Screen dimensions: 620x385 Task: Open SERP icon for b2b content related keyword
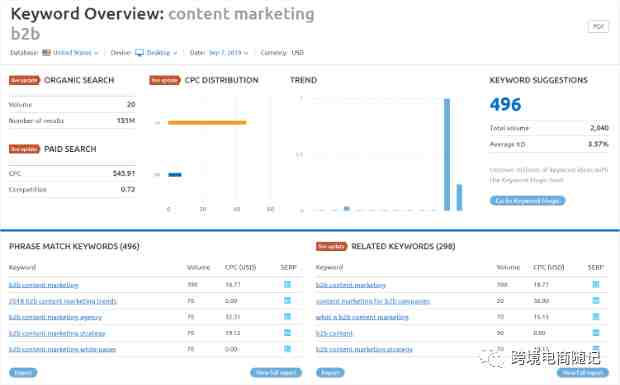point(596,333)
